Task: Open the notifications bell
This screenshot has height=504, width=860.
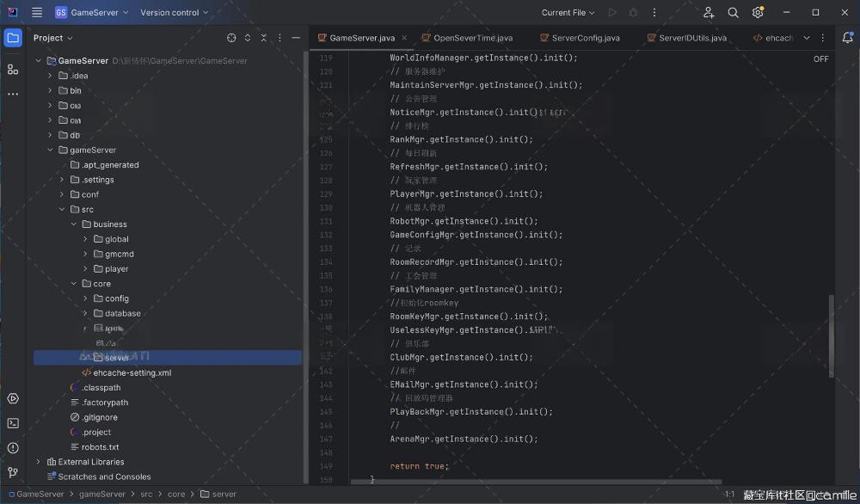Action: [x=847, y=38]
